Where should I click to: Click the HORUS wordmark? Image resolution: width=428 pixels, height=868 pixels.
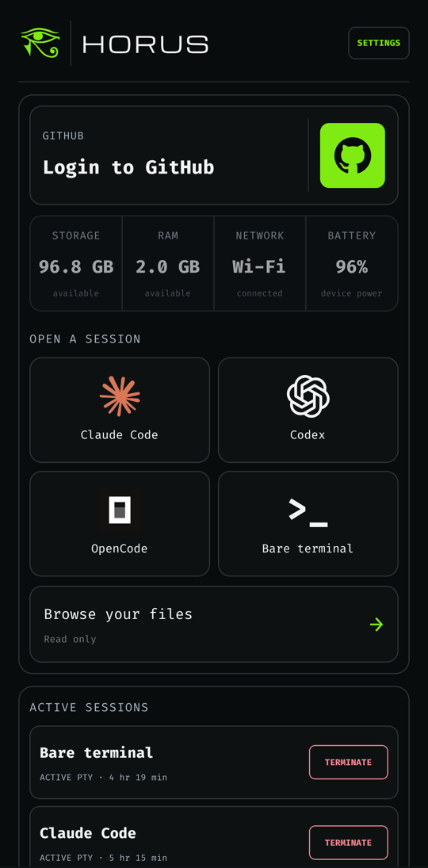[x=146, y=44]
